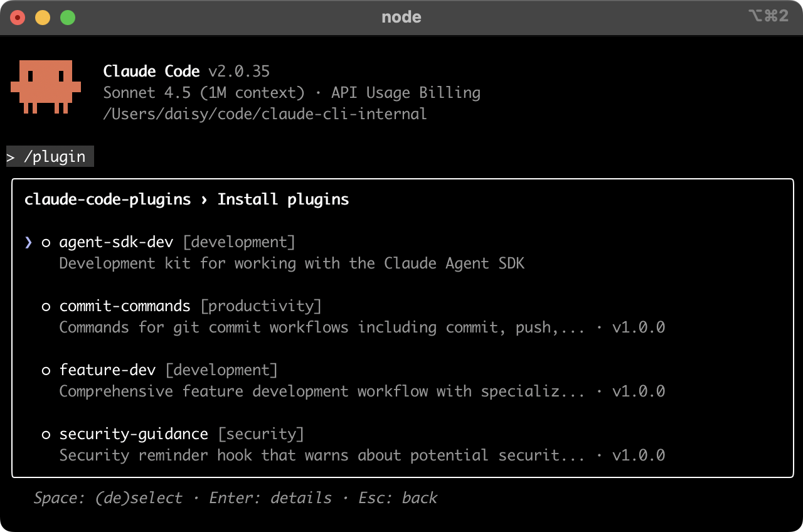Toggle the agent-sdk-dev plugin selection circle

point(46,243)
